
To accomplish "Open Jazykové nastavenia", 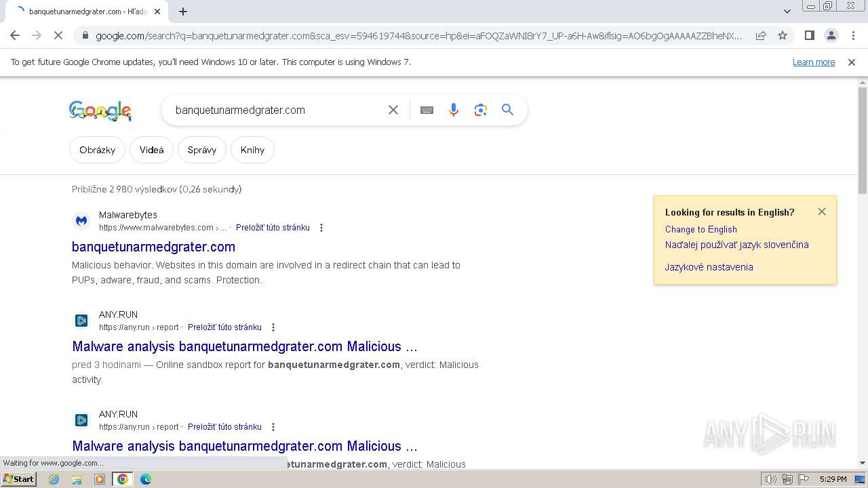I will pyautogui.click(x=709, y=267).
